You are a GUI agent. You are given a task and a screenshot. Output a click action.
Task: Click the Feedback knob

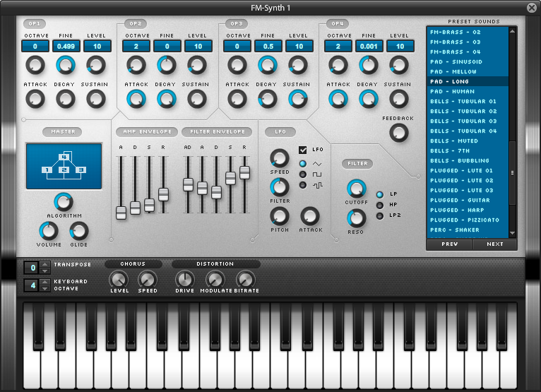[x=399, y=133]
